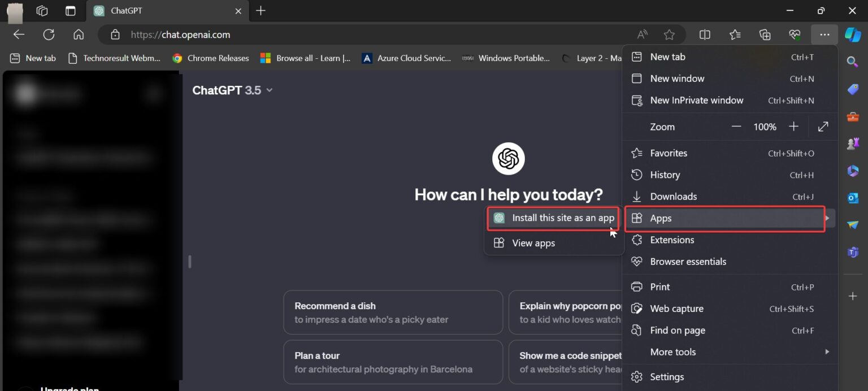Expand the Apps submenu arrow
The image size is (868, 391).
pyautogui.click(x=827, y=218)
